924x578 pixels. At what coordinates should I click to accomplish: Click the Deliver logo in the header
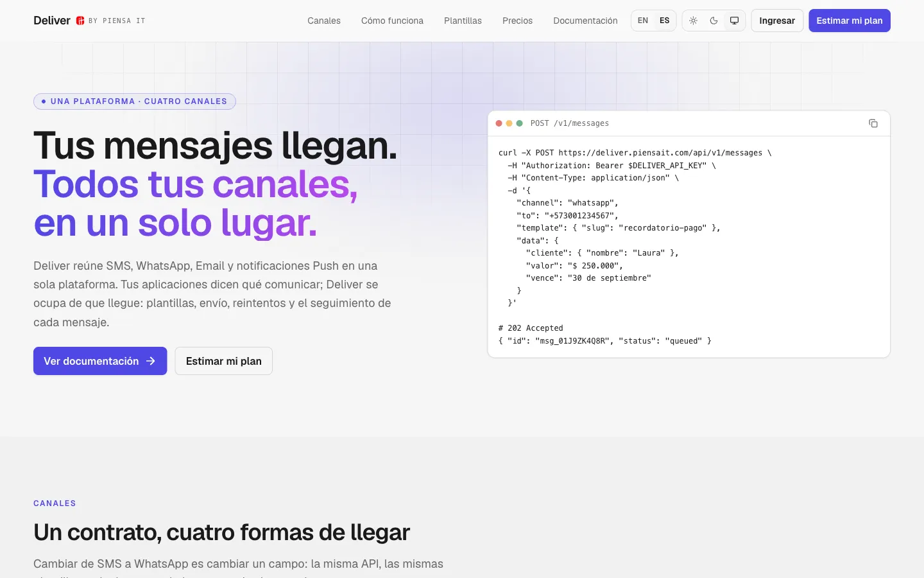pos(52,21)
